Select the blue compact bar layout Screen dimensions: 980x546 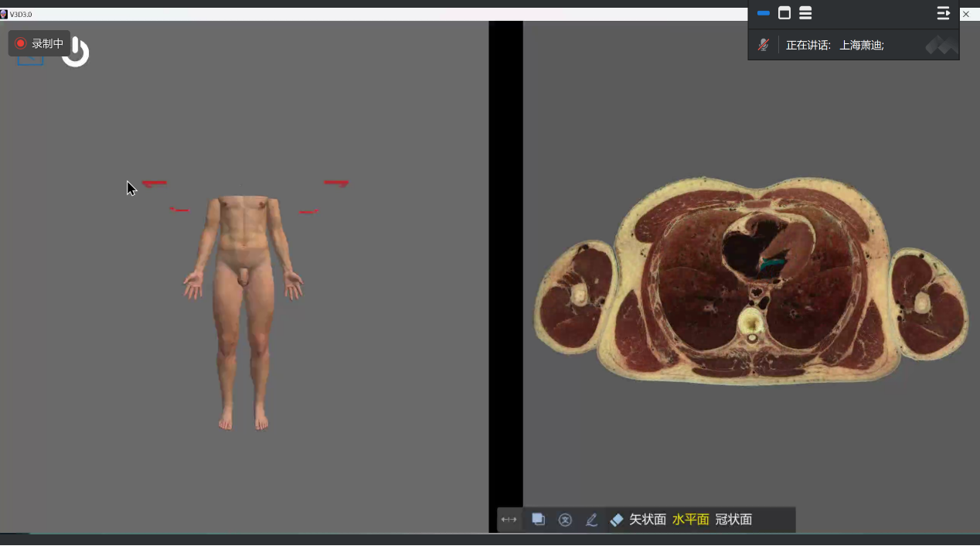coord(764,13)
